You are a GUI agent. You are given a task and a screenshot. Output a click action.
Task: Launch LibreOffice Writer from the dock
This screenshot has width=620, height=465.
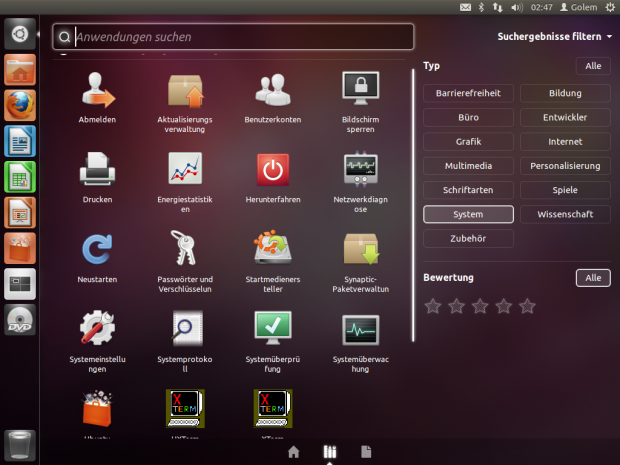pos(20,141)
